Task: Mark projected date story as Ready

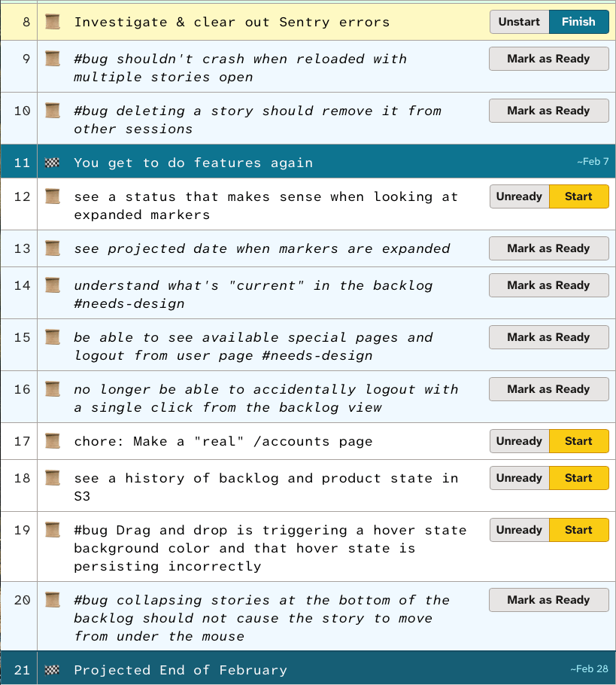Action: tap(548, 248)
